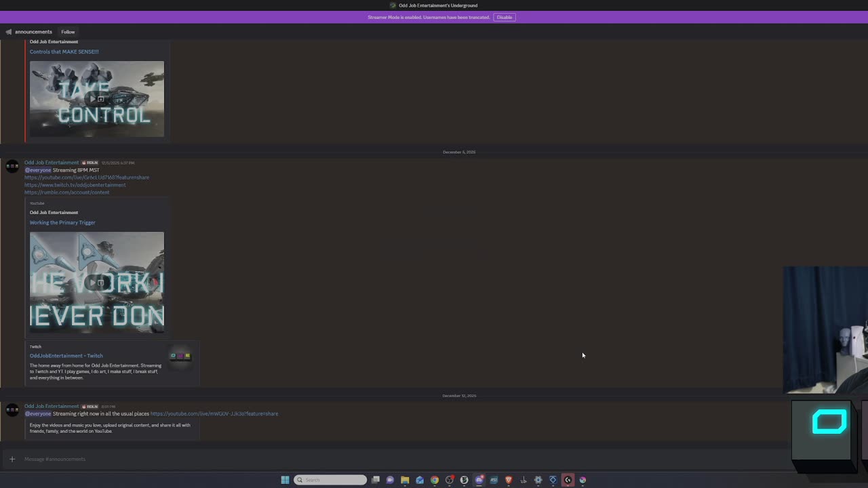Open the twitch.tv/oddjobentertainment link
This screenshot has height=488, width=868.
[75, 185]
